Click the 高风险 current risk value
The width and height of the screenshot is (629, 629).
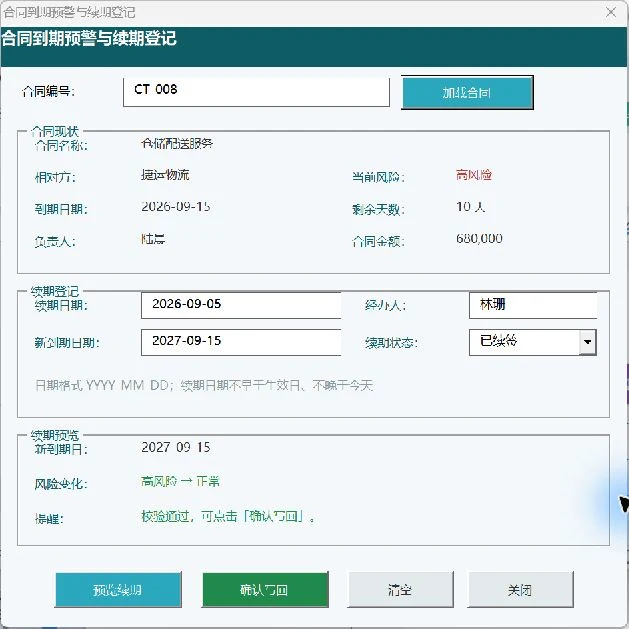[x=474, y=175]
